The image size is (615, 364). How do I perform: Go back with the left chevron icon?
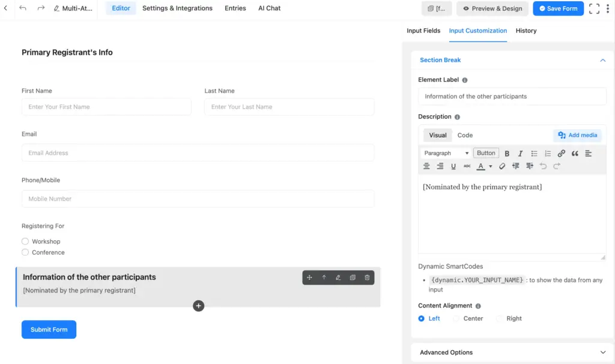[x=5, y=8]
